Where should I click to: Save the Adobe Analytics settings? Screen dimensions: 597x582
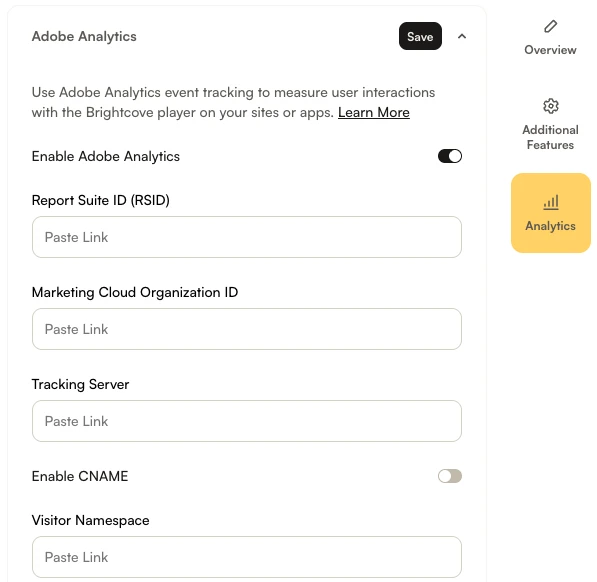pos(420,36)
